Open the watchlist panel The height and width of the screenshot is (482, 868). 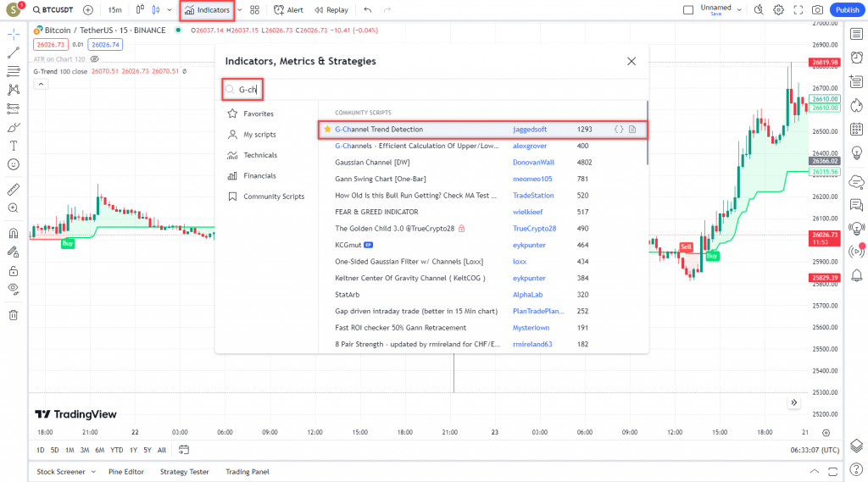coord(856,35)
